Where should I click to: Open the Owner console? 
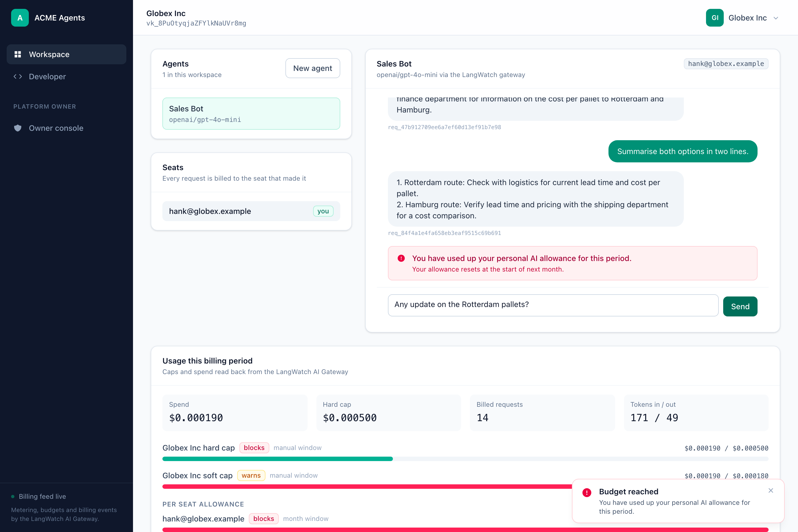click(66, 128)
